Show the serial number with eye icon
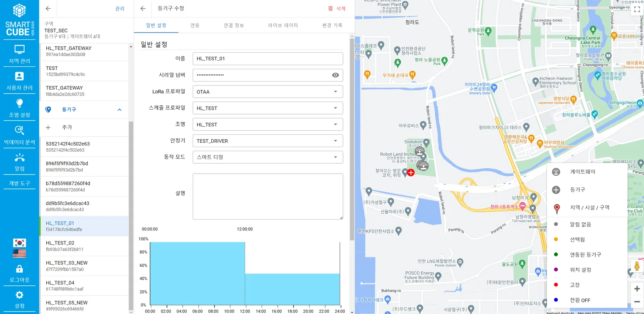Screen dimensions: 644x314 [335, 75]
